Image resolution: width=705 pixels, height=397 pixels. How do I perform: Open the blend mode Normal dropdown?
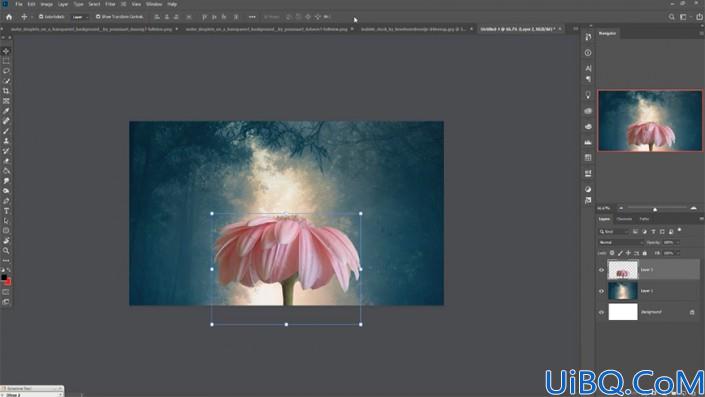(x=621, y=242)
